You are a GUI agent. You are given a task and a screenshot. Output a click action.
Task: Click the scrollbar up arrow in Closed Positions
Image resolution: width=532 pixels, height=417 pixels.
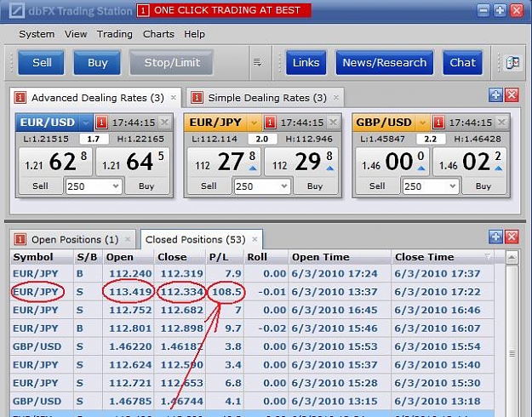[x=512, y=258]
